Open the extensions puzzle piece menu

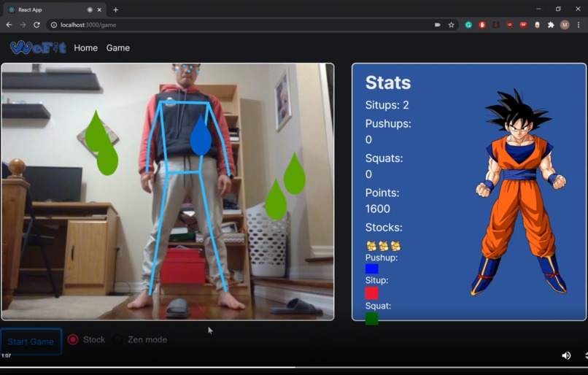[551, 25]
